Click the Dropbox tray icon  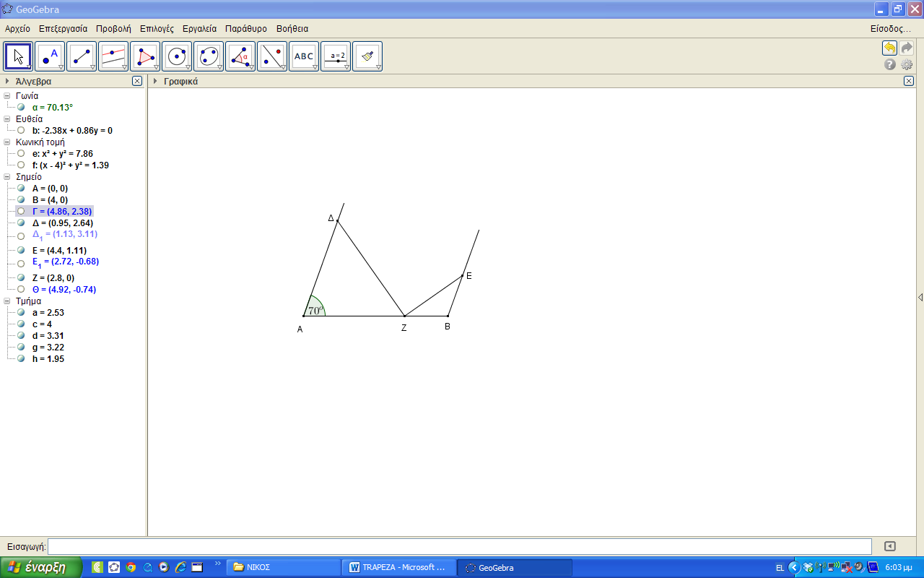point(808,567)
